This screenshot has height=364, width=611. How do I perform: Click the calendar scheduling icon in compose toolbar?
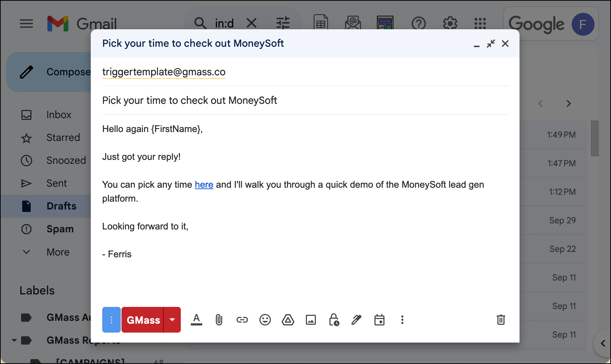[379, 320]
